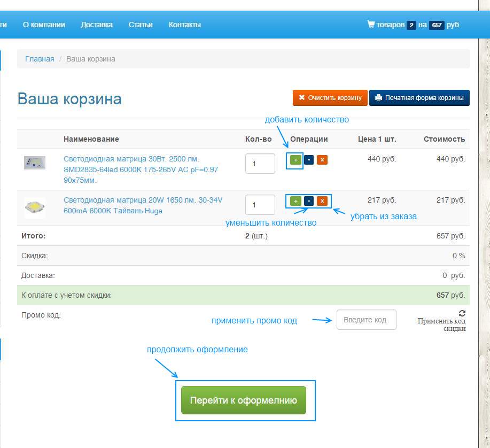Open Печатная форма корзины
Viewport: 490px width, 448px height.
(419, 97)
